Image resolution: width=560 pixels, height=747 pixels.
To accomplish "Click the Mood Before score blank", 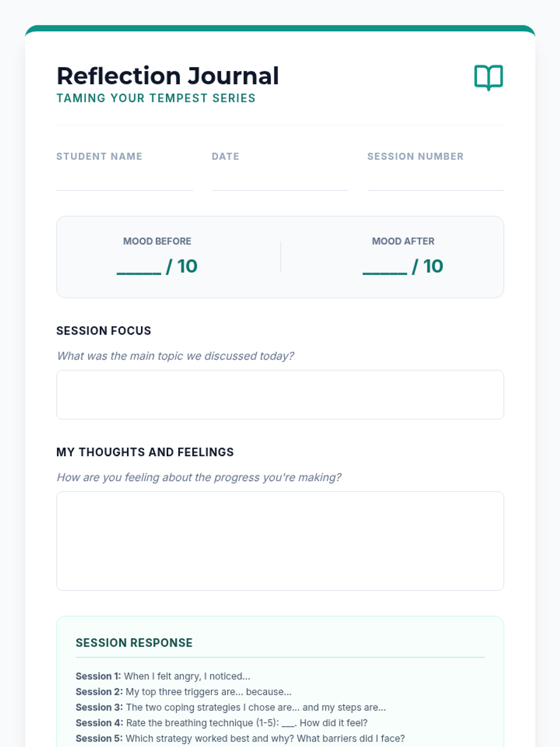I will 139,268.
